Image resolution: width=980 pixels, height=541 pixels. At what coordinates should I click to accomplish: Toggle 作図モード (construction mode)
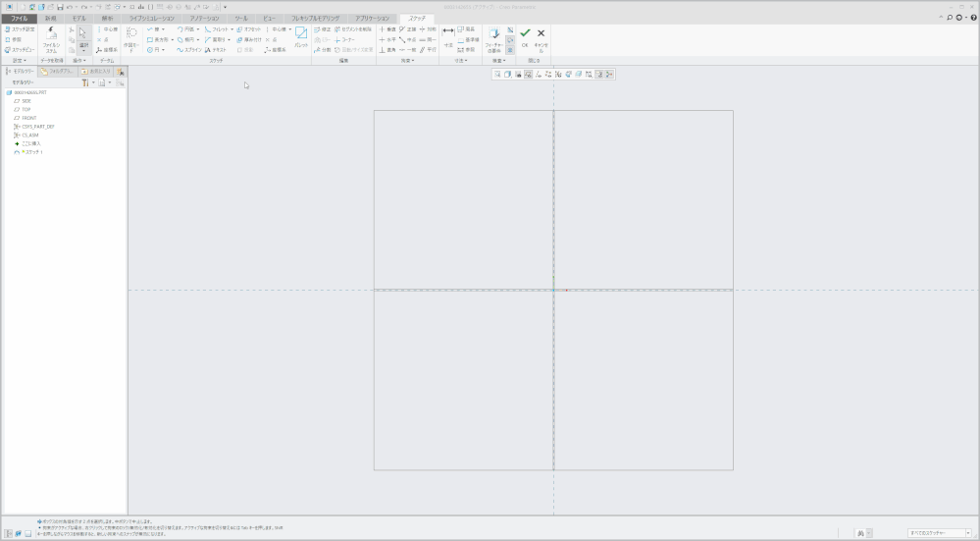(131, 37)
